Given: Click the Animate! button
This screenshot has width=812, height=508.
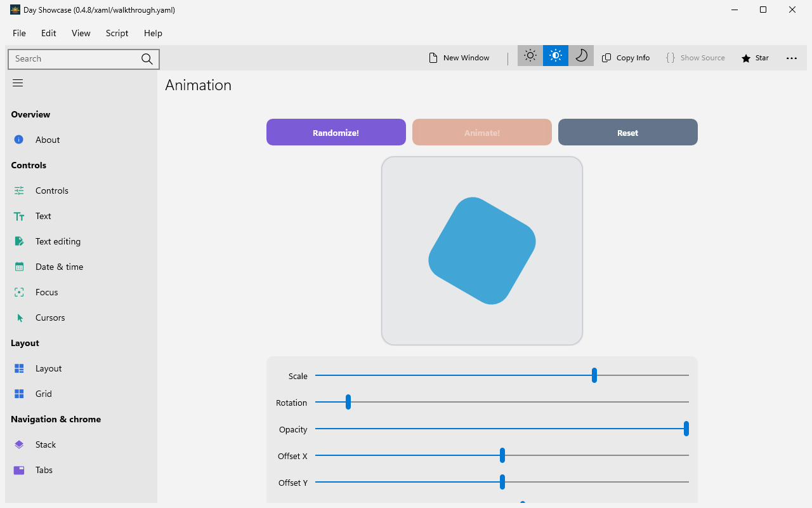Looking at the screenshot, I should pos(482,132).
